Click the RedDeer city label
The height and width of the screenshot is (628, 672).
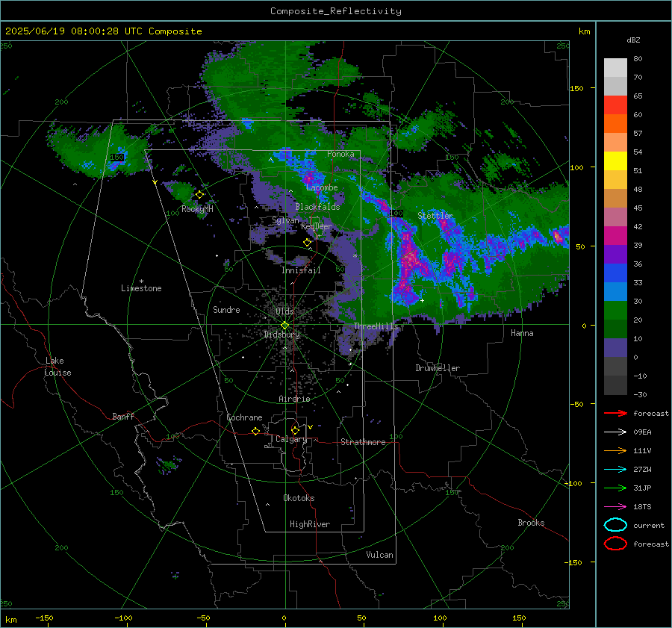(317, 226)
